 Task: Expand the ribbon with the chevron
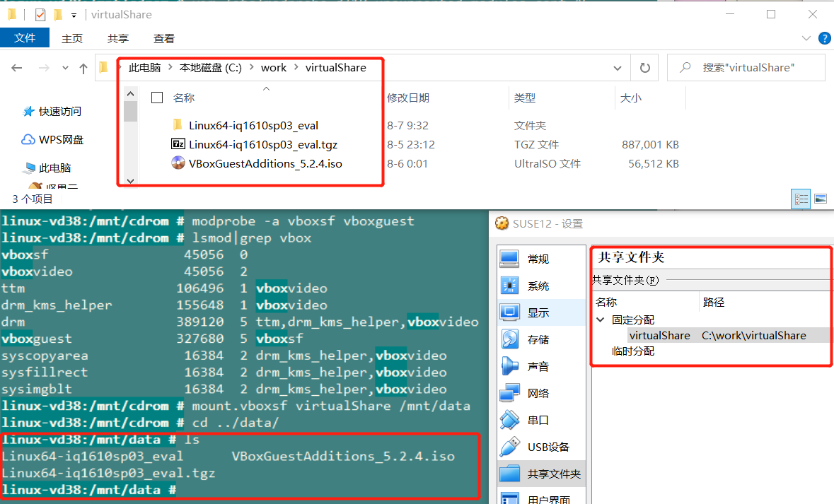point(806,38)
